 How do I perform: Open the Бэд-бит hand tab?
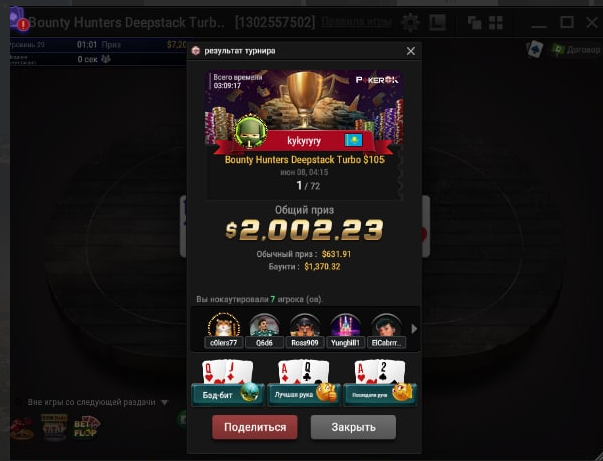point(228,394)
